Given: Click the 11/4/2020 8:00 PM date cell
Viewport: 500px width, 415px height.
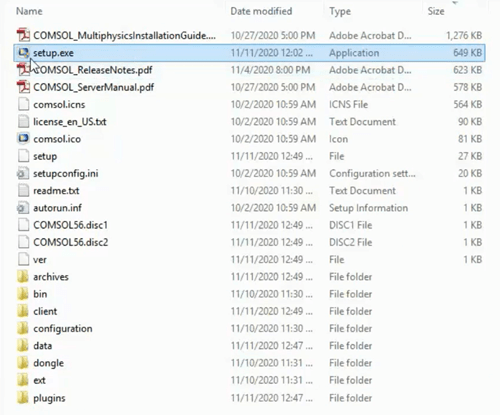Looking at the screenshot, I should coord(271,70).
